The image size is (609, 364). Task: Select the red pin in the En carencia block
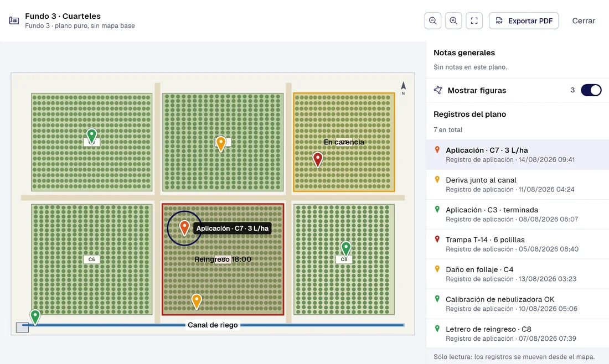coord(318,159)
